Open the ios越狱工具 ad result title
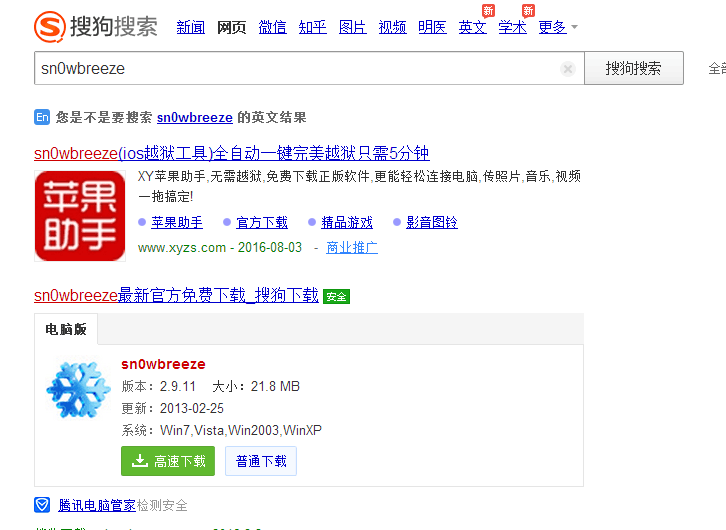This screenshot has height=530, width=726. click(x=232, y=153)
